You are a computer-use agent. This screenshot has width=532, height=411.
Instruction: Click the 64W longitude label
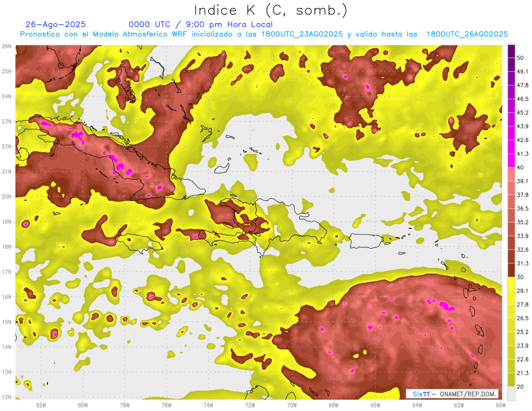[x=417, y=405]
